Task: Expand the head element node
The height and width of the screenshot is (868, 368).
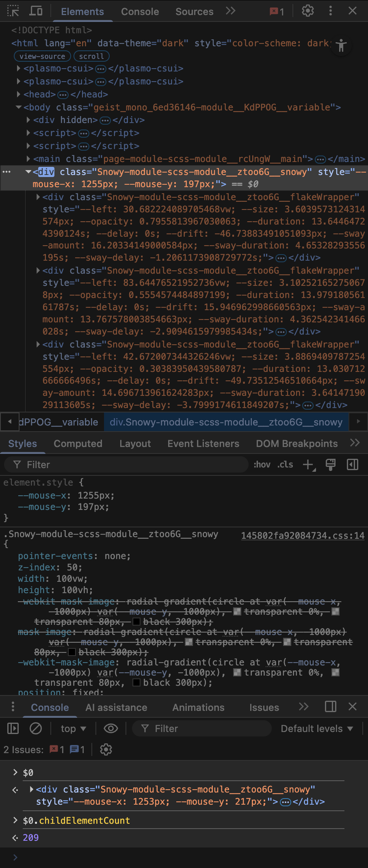Action: (19, 95)
